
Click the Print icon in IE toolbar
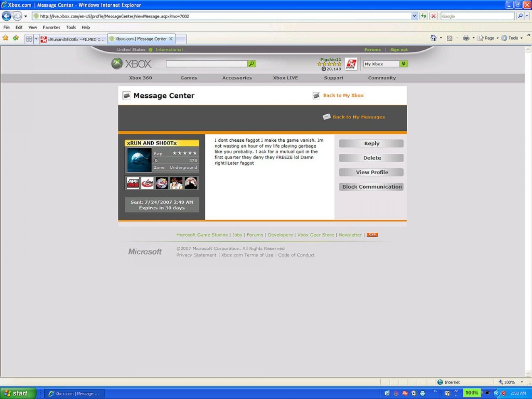(466, 38)
